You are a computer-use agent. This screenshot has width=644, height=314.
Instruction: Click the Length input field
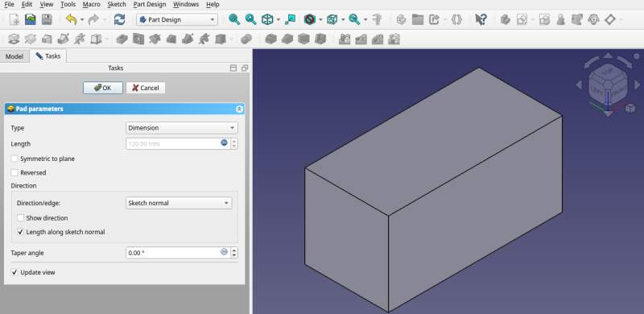coord(177,144)
